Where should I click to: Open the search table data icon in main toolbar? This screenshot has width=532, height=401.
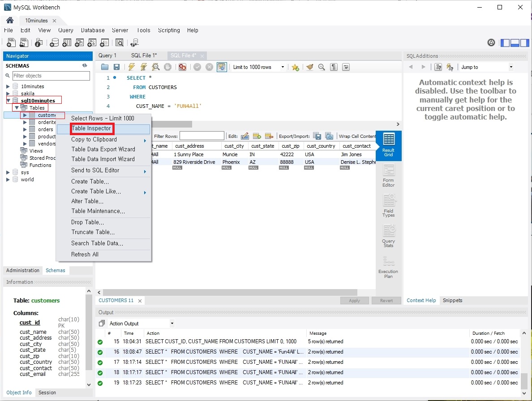coord(120,43)
